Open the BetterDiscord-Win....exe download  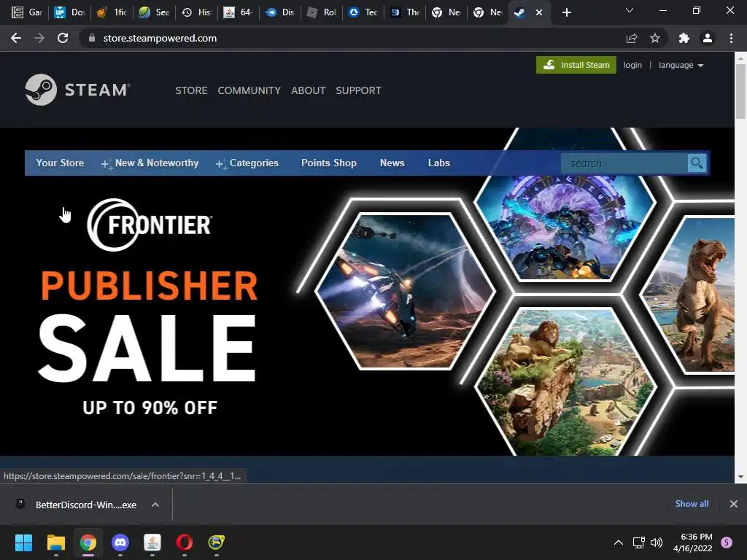pyautogui.click(x=86, y=505)
